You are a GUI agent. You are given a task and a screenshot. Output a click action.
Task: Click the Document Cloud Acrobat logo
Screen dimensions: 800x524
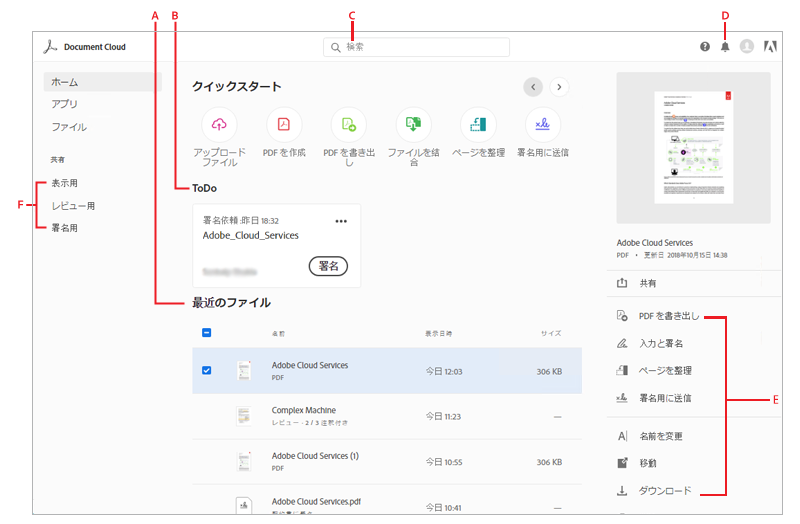50,47
